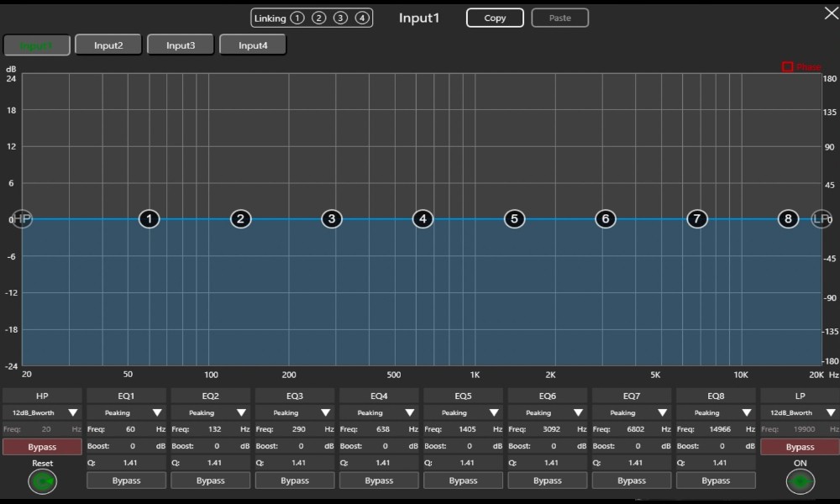Enable the Phase checkbox
Viewport: 840px width, 504px height.
788,67
